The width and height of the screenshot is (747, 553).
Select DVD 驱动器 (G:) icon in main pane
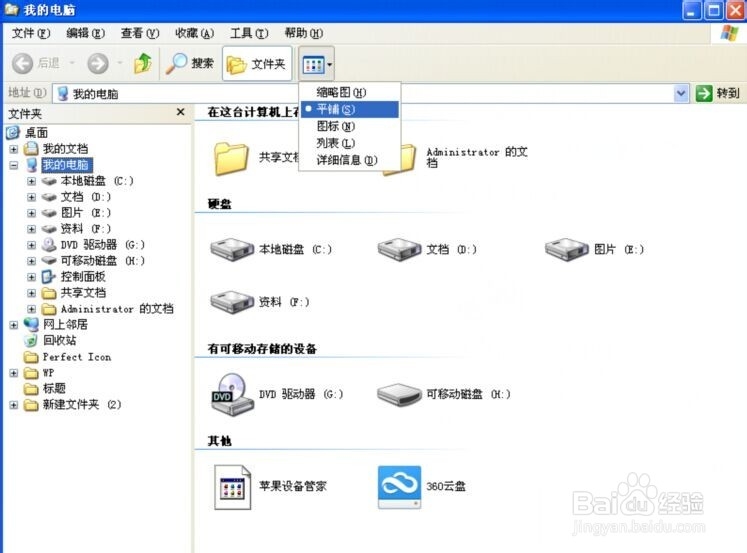(x=231, y=394)
